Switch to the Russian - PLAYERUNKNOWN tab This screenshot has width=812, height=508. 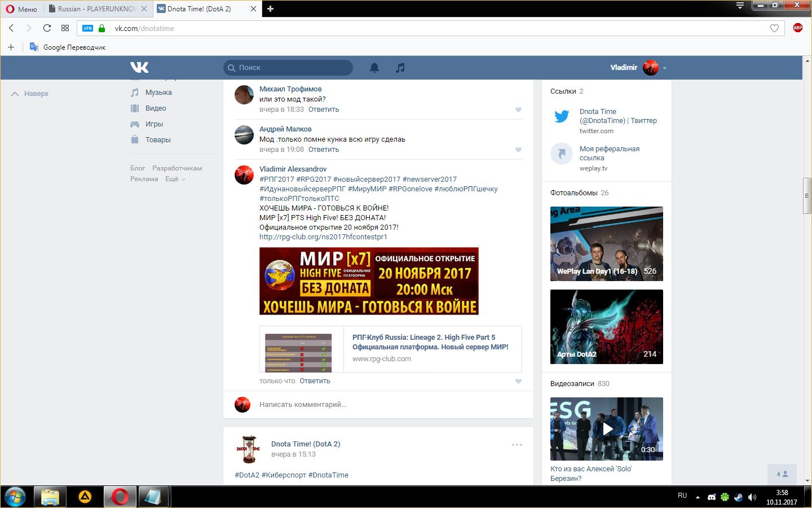pos(97,9)
